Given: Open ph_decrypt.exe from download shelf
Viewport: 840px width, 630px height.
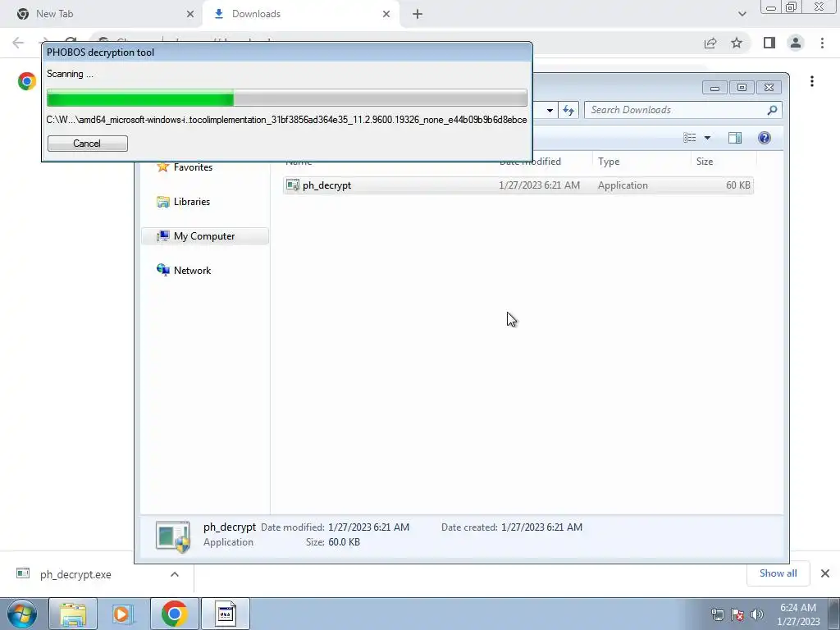Looking at the screenshot, I should click(75, 574).
